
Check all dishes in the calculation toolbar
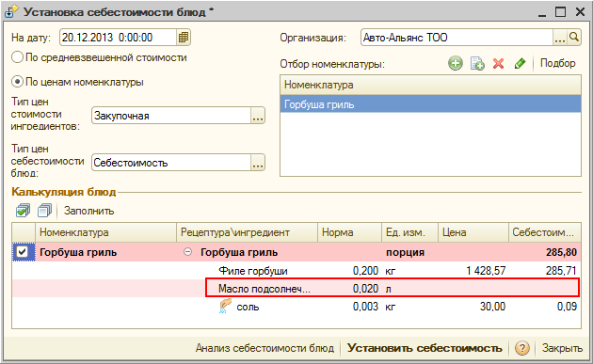coord(23,211)
